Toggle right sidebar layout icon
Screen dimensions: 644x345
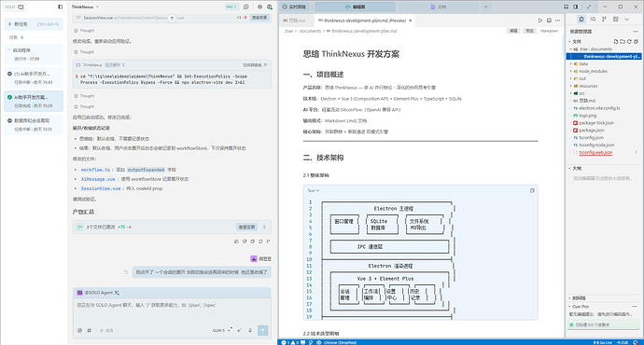[576, 7]
